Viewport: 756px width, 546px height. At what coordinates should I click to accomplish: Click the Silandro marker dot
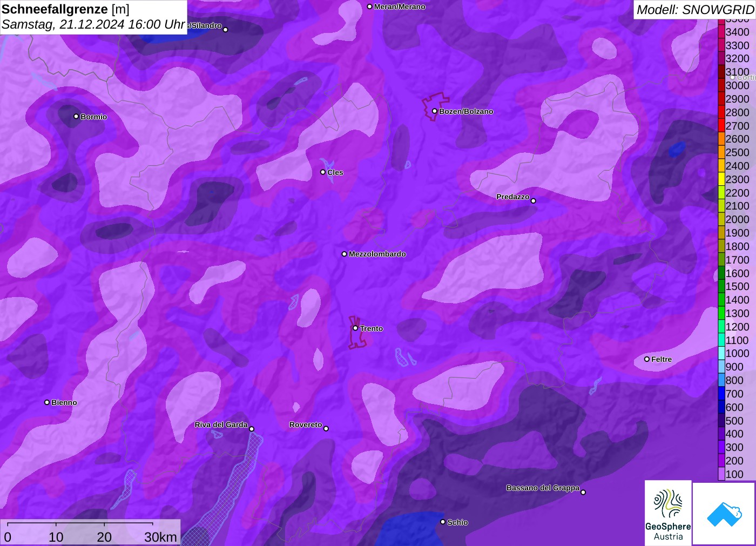coord(226,30)
